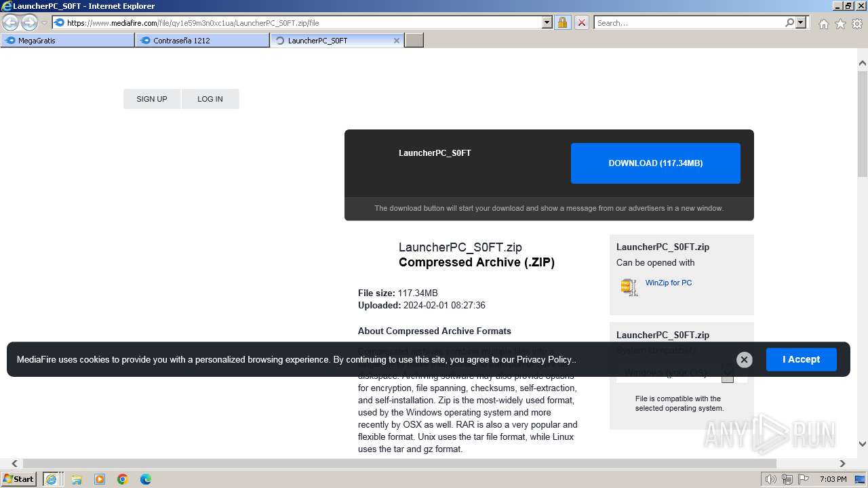868x488 pixels.
Task: Go back with the browser Back arrow
Action: click(10, 22)
